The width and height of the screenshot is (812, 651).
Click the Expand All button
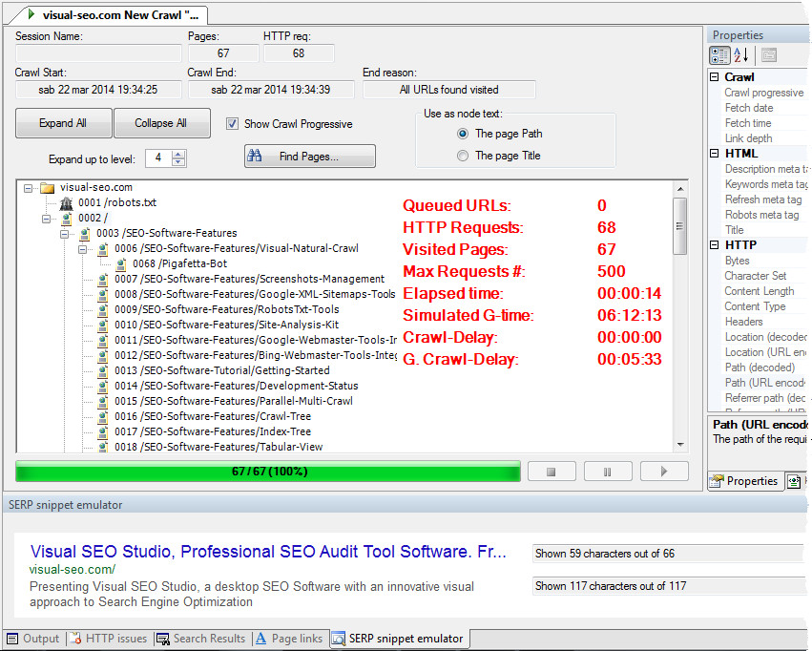(63, 123)
